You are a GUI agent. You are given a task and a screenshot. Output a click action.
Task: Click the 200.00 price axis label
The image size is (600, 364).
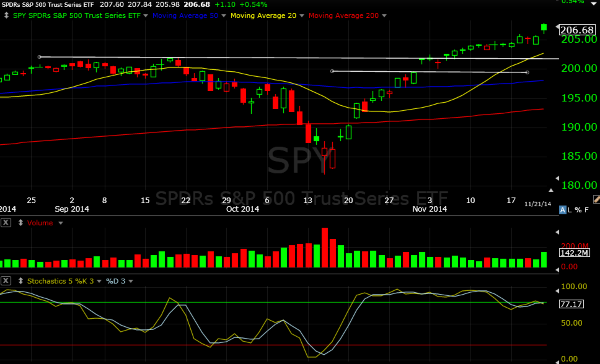point(579,68)
